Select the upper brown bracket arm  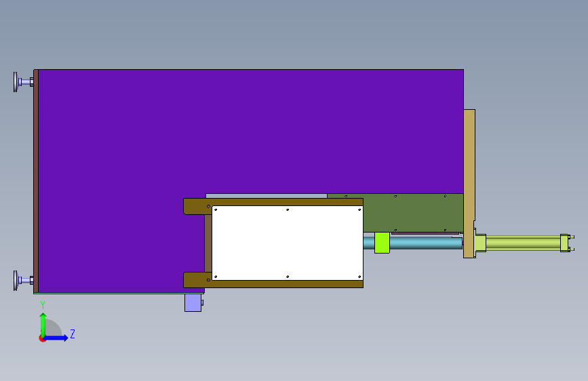(273, 203)
